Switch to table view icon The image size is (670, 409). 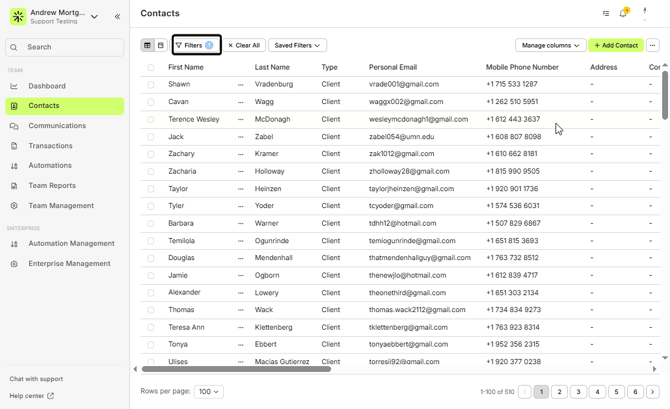[148, 45]
